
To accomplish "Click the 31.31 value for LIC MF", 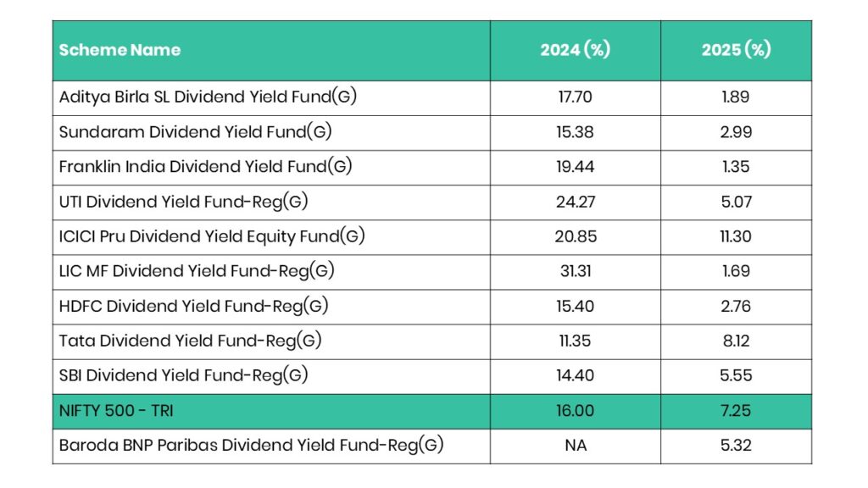I will [575, 271].
